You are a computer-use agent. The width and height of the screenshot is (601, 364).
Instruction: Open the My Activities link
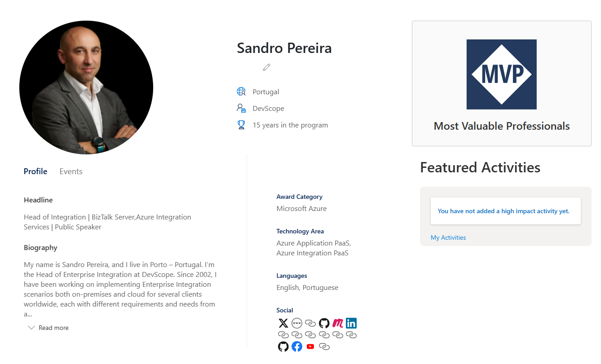[x=448, y=237]
